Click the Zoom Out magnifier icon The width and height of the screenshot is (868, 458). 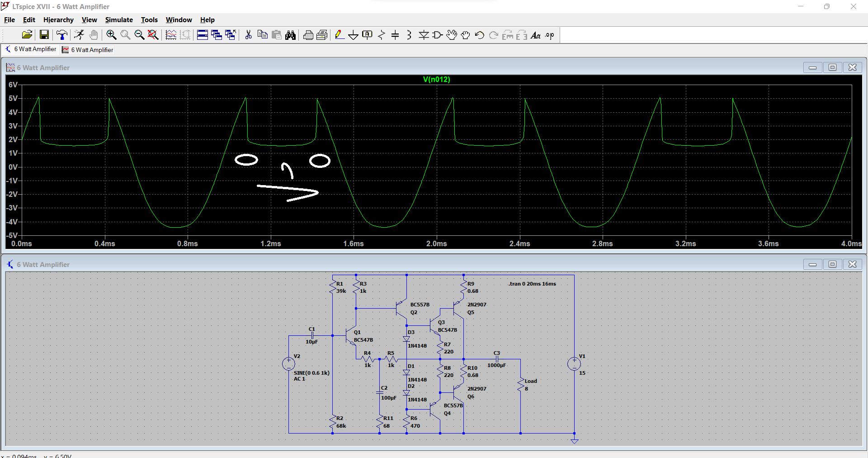(x=139, y=35)
